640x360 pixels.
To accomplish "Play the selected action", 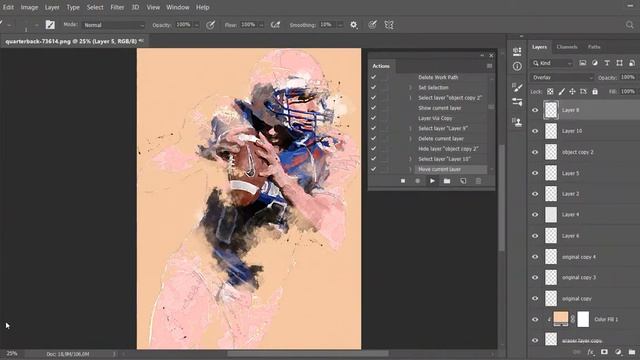I will tap(432, 181).
